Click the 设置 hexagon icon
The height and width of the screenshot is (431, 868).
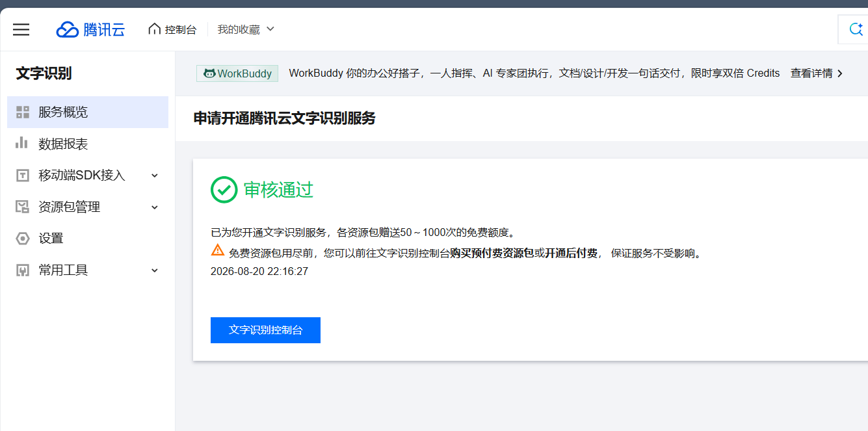pyautogui.click(x=23, y=239)
